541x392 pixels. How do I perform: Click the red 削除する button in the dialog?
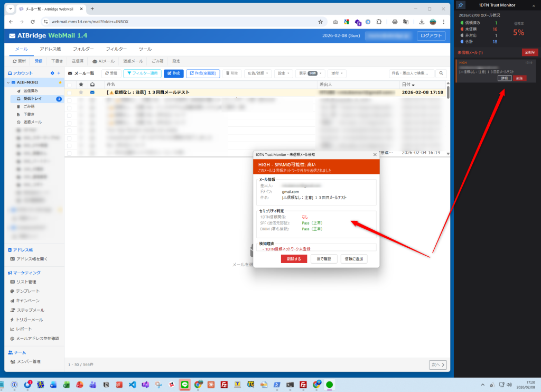click(x=294, y=259)
